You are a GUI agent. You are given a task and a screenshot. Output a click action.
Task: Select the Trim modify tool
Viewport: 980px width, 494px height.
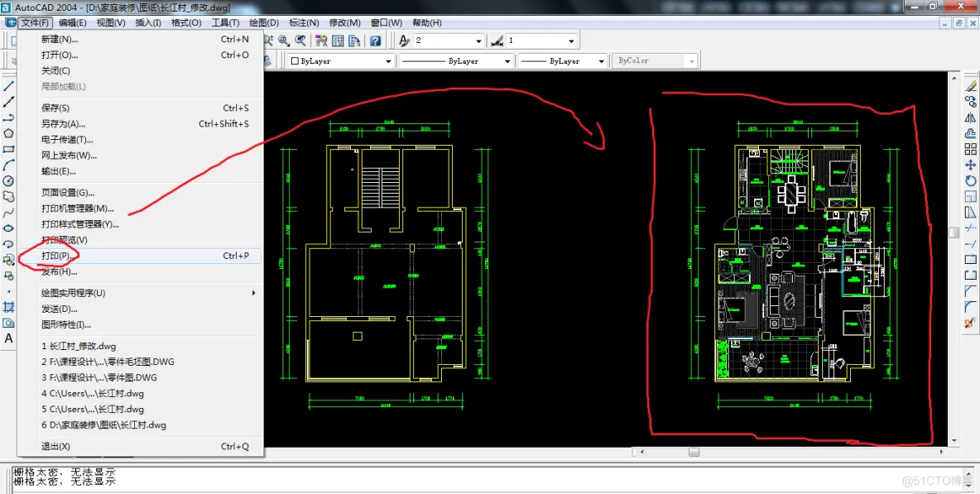pyautogui.click(x=970, y=228)
